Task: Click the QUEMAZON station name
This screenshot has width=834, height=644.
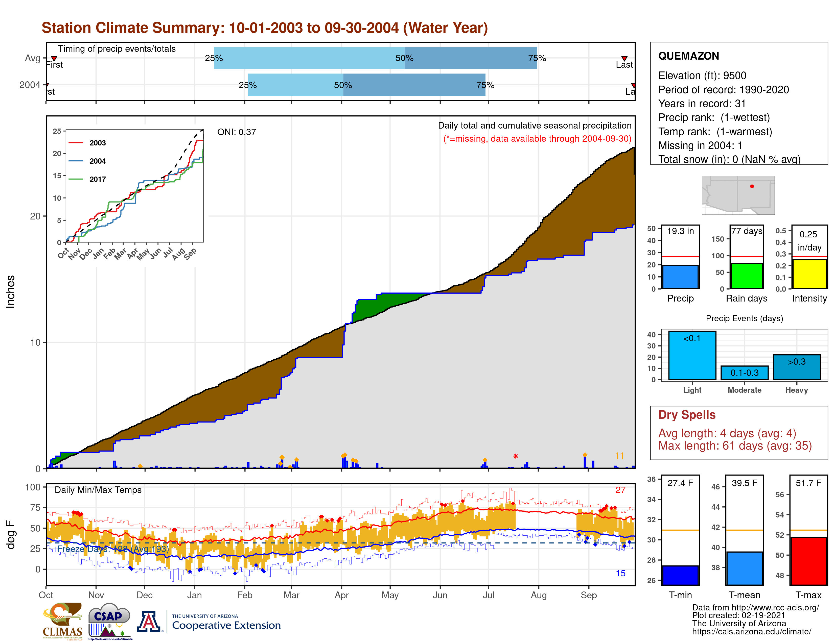Action: pos(688,56)
